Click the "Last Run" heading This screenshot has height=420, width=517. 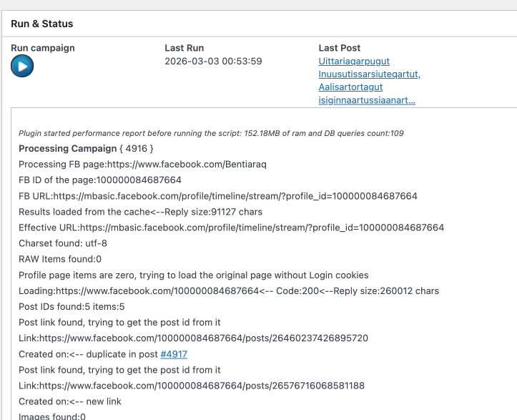click(x=186, y=48)
